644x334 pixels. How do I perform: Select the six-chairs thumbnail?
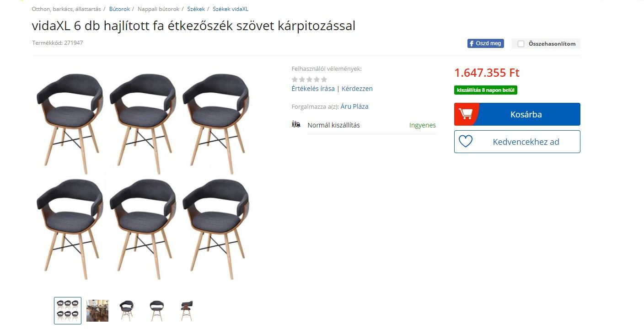pos(68,311)
